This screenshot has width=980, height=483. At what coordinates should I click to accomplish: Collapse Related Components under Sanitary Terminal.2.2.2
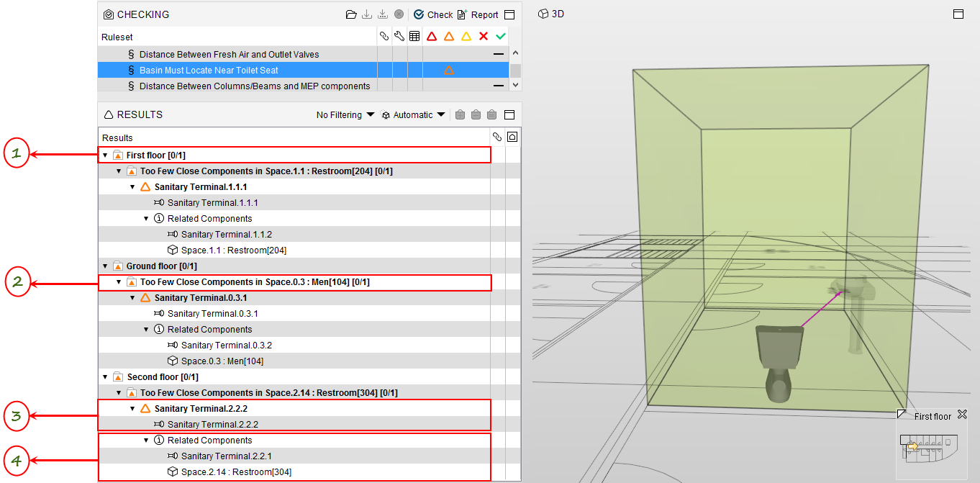(x=146, y=441)
